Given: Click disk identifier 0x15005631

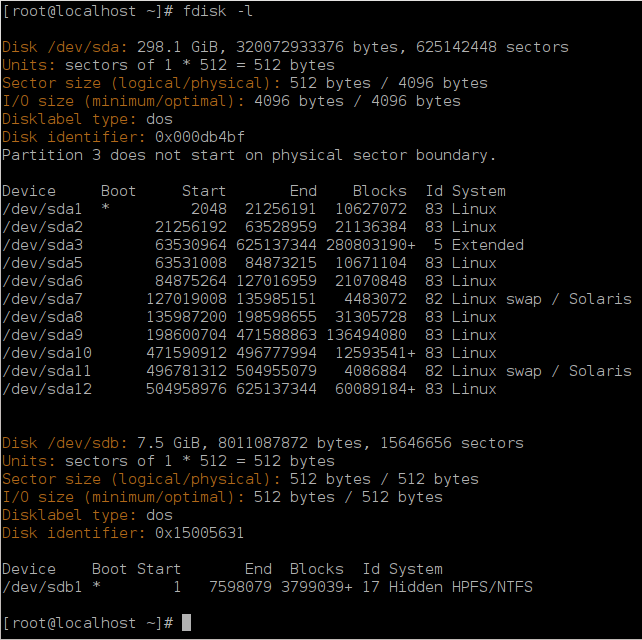Looking at the screenshot, I should pyautogui.click(x=199, y=533).
